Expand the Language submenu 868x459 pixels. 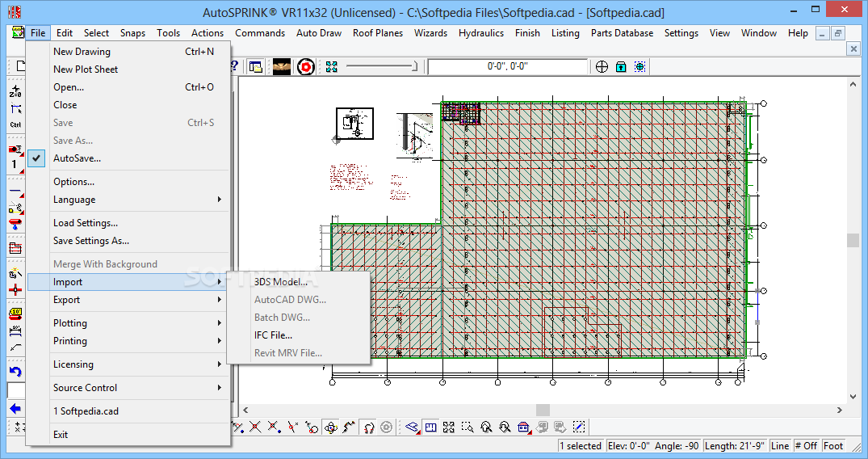128,200
